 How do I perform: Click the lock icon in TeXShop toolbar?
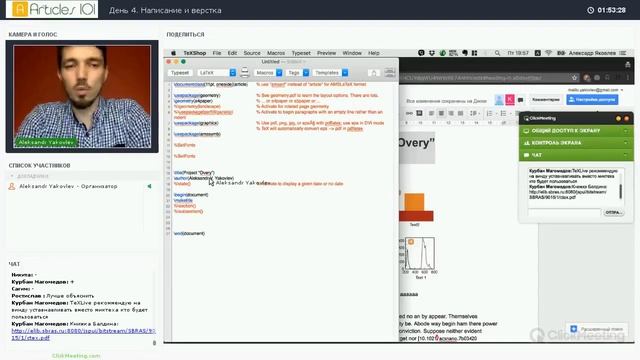373,73
